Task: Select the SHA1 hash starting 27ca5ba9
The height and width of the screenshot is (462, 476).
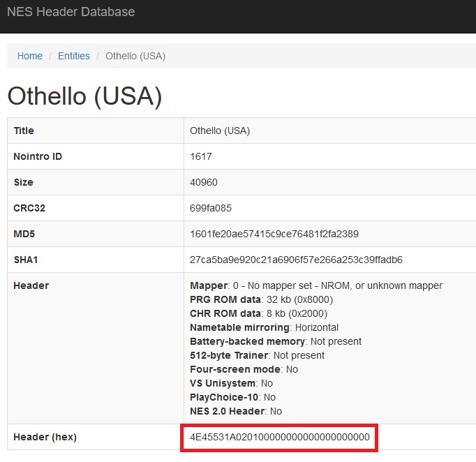Action: pos(297,260)
